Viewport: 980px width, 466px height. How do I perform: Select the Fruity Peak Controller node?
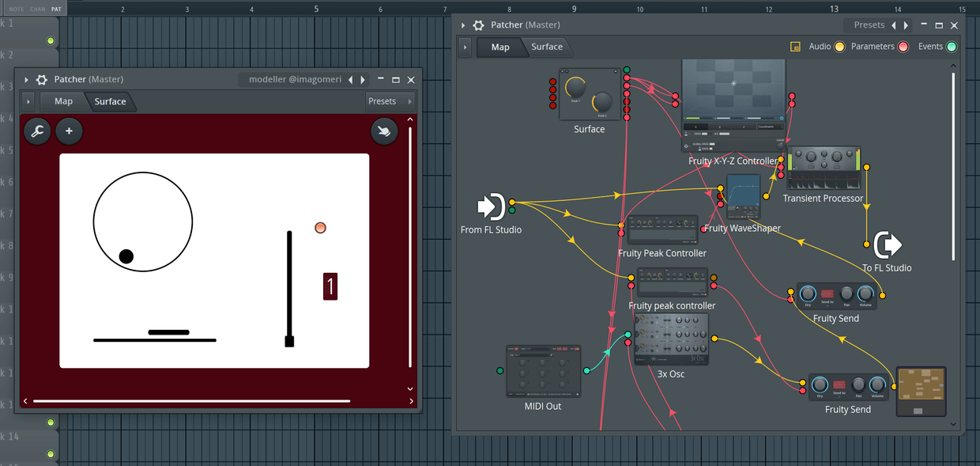[662, 231]
